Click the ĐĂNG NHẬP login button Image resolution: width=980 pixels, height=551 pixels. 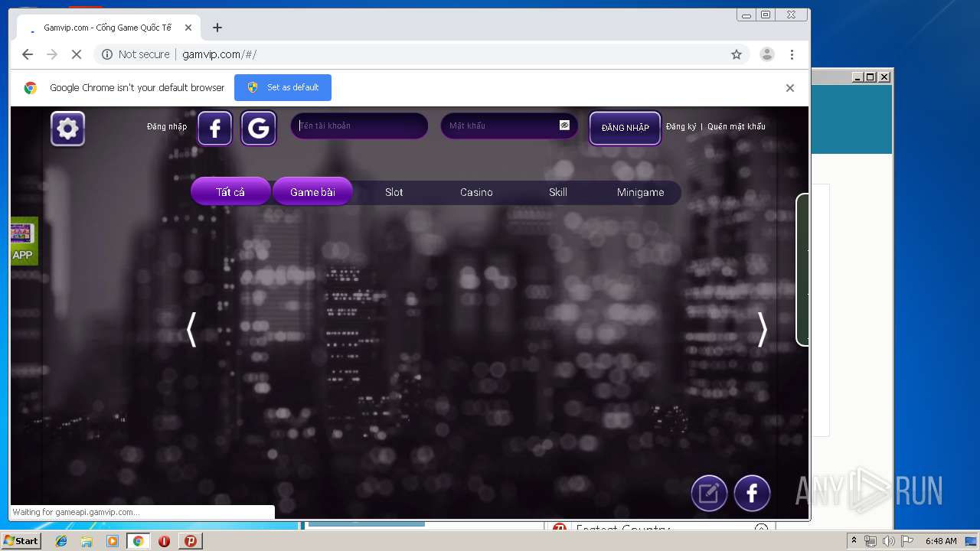(x=625, y=128)
